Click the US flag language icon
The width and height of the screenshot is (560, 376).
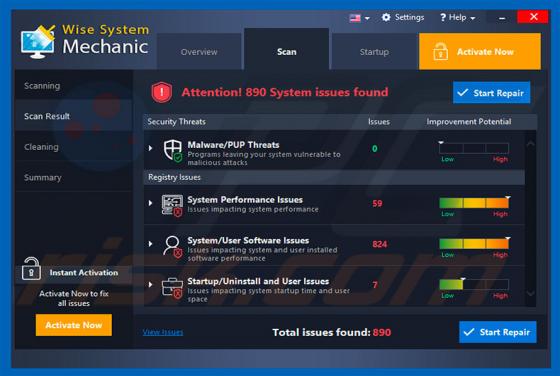tap(355, 18)
